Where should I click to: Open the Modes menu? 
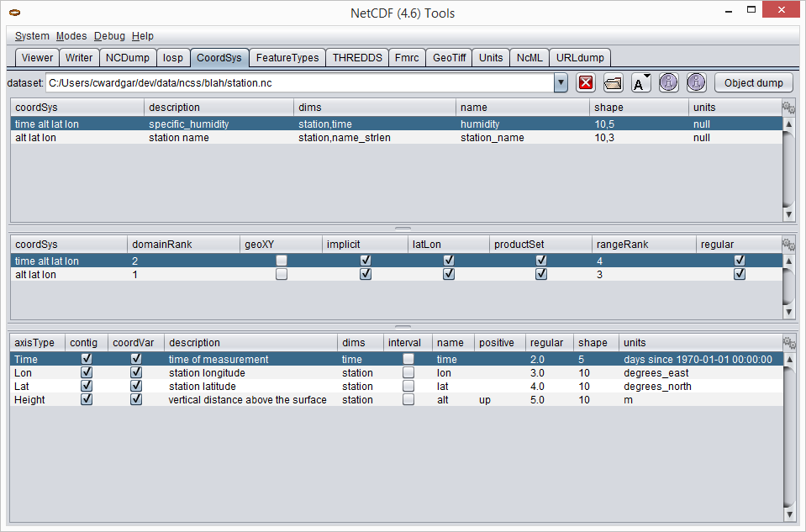click(71, 36)
